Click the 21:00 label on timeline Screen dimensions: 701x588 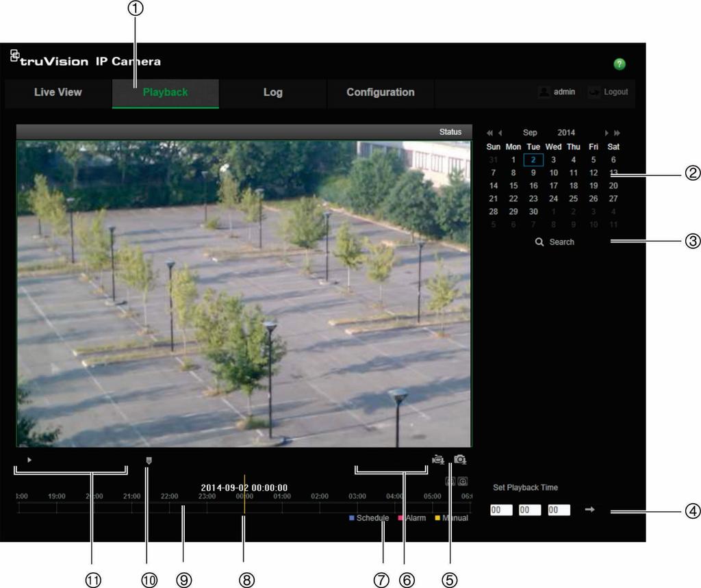(132, 496)
